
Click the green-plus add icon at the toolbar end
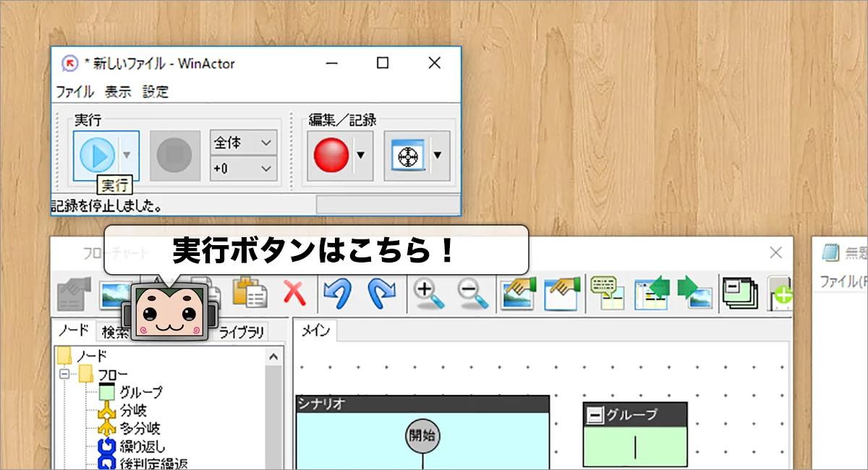(780, 294)
